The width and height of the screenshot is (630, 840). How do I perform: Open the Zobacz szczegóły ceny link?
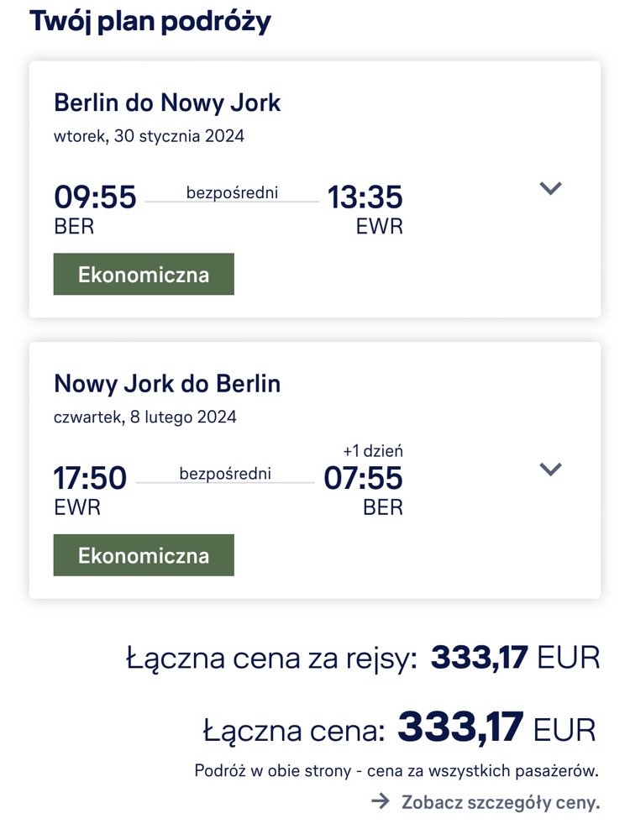click(501, 802)
